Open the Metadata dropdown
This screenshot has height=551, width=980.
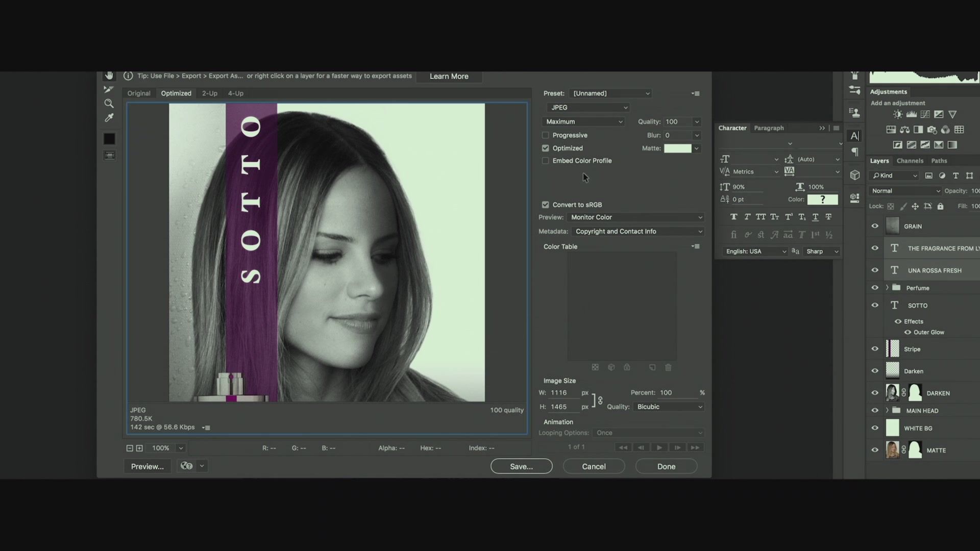click(x=638, y=232)
